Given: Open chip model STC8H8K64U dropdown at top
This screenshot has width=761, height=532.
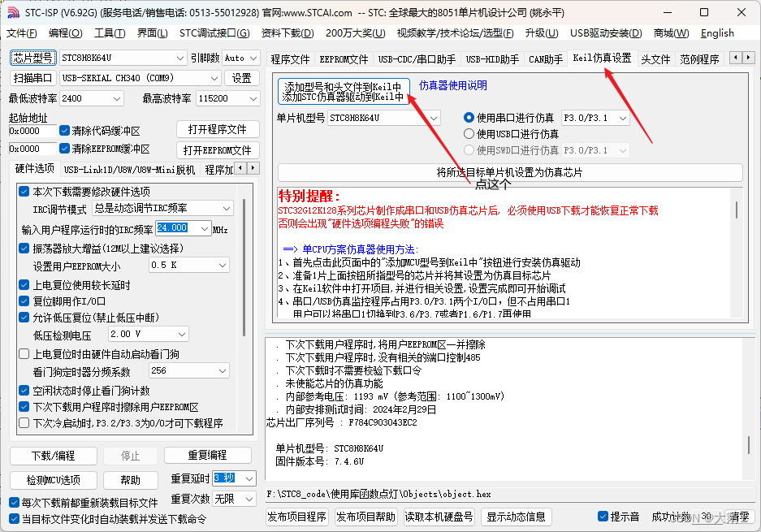Looking at the screenshot, I should tap(123, 58).
